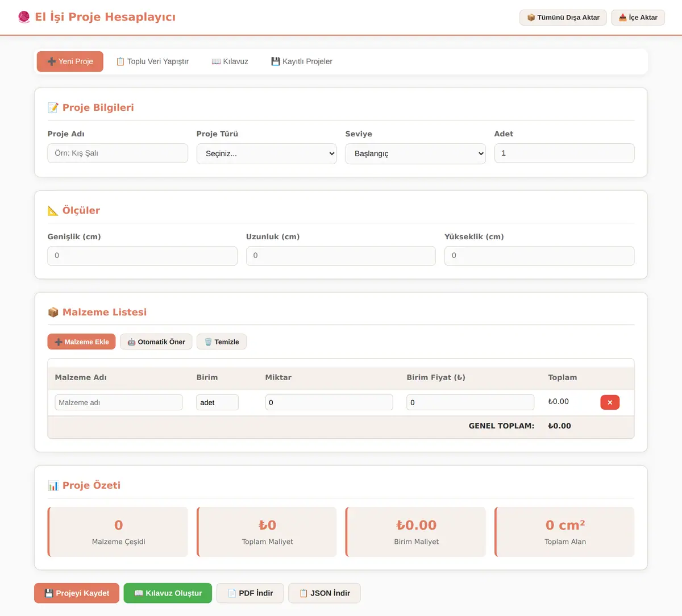Open the adet unit dropdown

point(217,402)
